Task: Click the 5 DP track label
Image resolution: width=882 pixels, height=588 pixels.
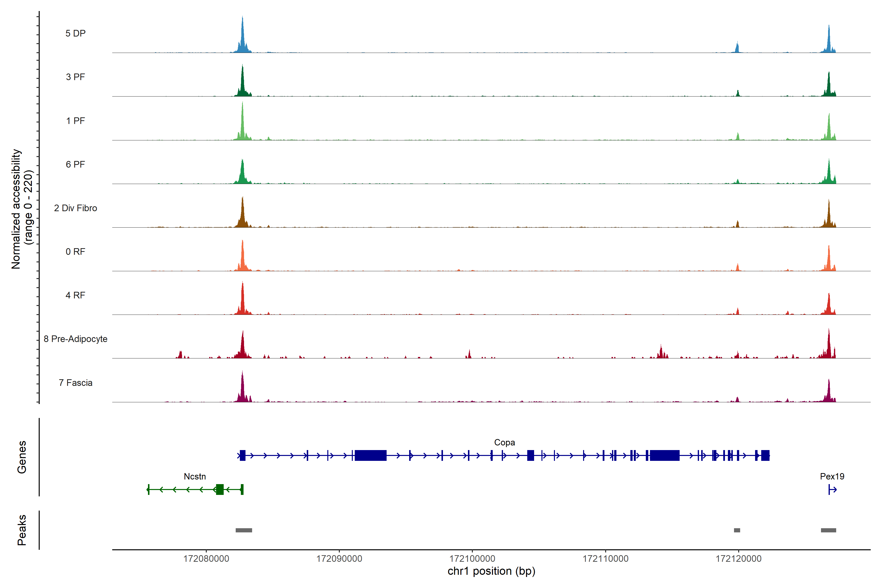Action: [75, 33]
